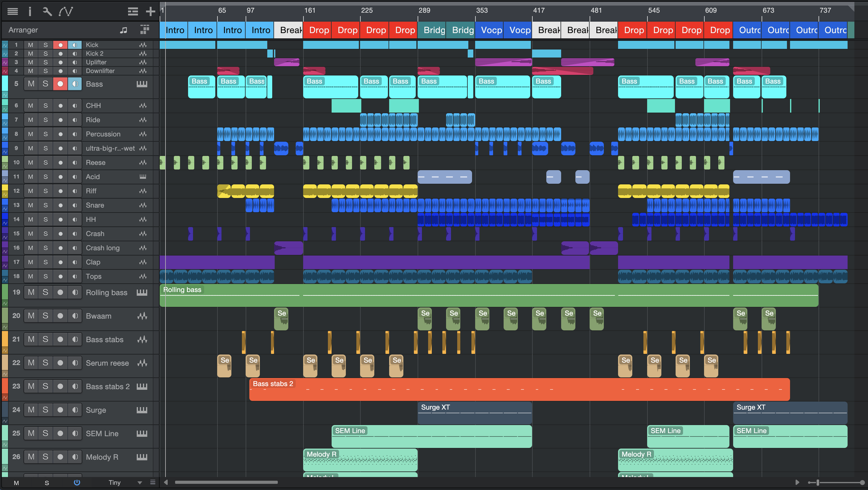Click Bass track instrument keyboard icon

pos(142,84)
